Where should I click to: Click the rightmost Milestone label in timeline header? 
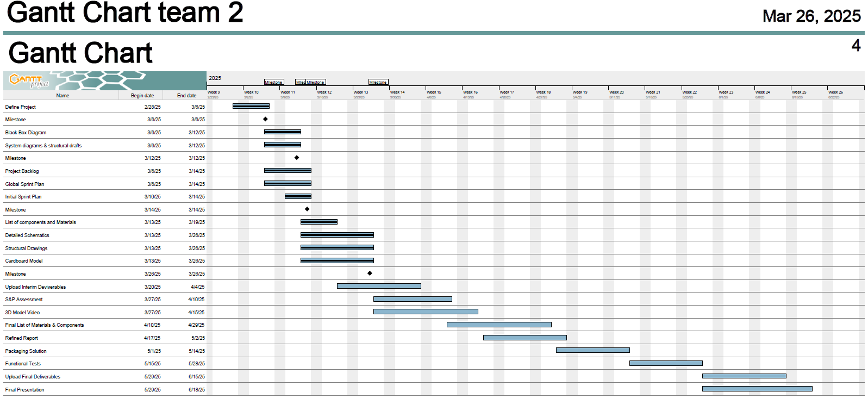tap(378, 82)
